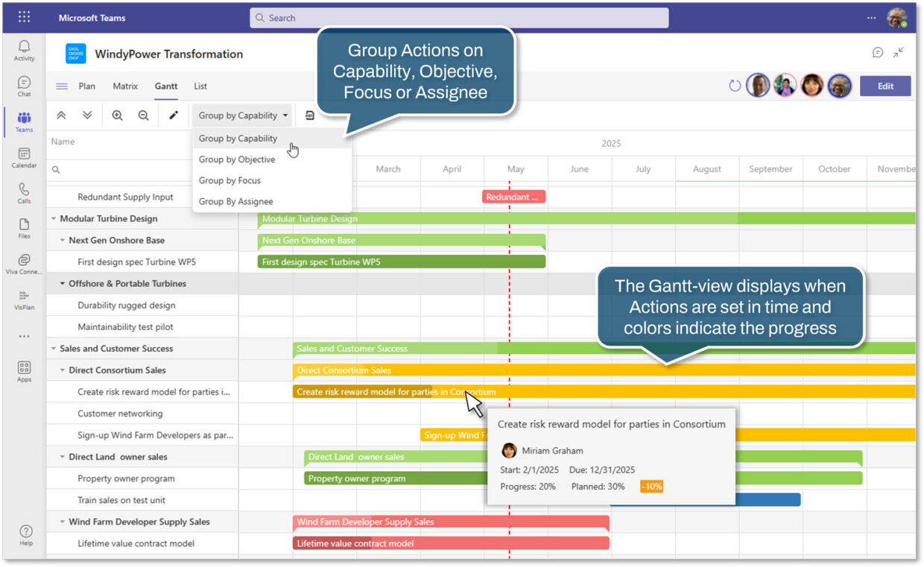Select the Zoom out icon on the Gantt toolbar

click(x=143, y=115)
